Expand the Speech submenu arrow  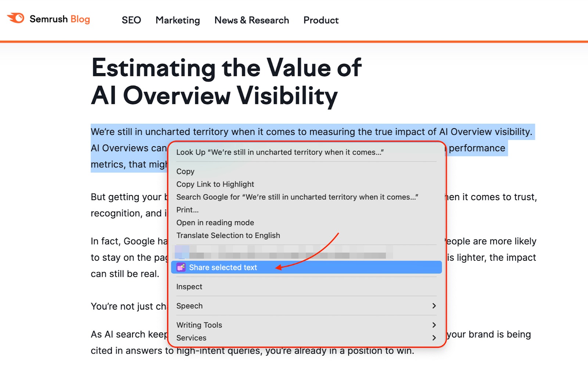434,306
